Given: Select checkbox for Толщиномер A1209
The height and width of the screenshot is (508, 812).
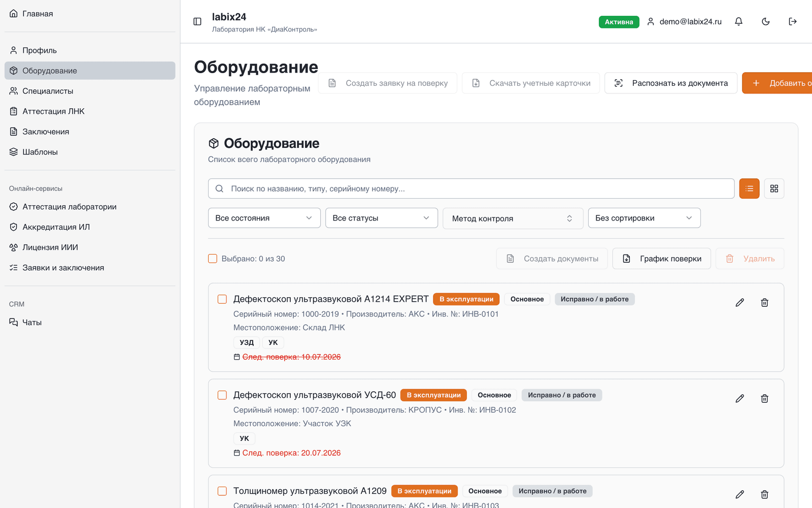Looking at the screenshot, I should (222, 491).
